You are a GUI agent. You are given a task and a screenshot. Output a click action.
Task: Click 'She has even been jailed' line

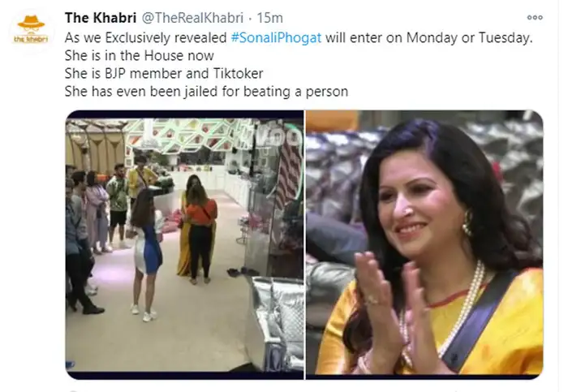[206, 91]
